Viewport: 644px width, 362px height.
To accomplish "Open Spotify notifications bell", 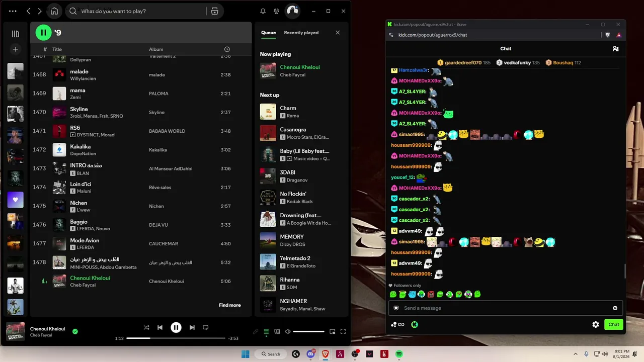I will tap(263, 11).
